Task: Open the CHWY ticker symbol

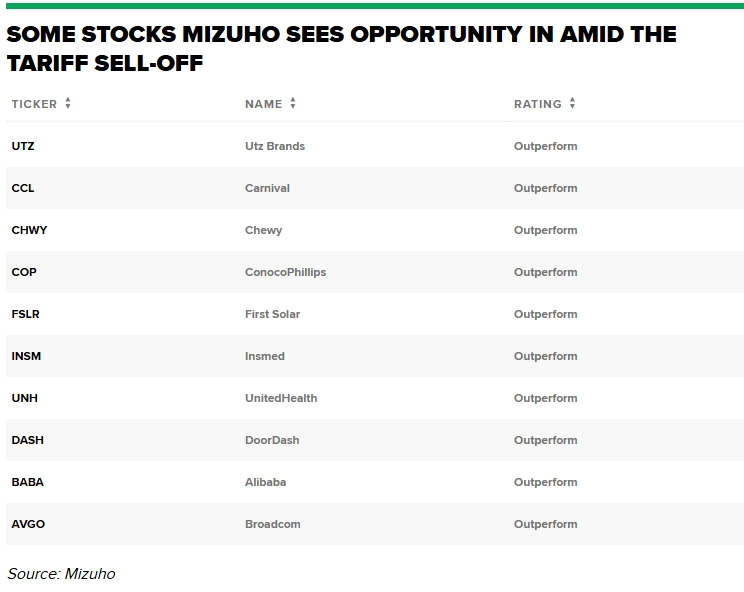Action: pos(29,230)
